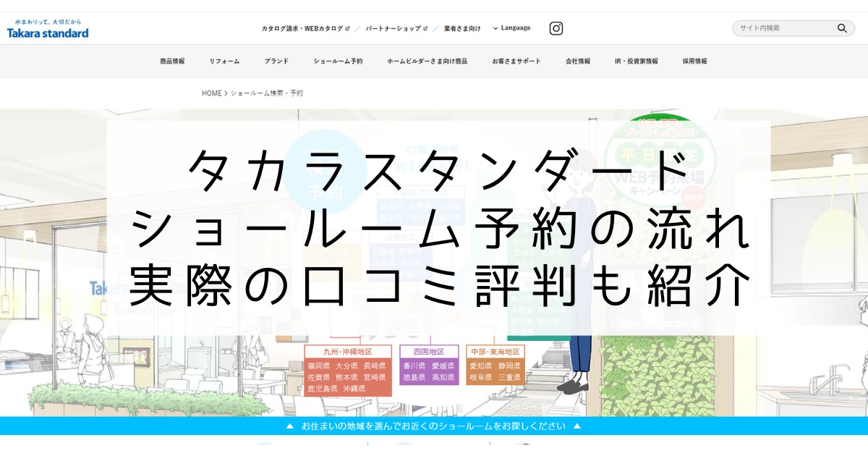Choose 愛知県 in 中部・東海地区

480,366
